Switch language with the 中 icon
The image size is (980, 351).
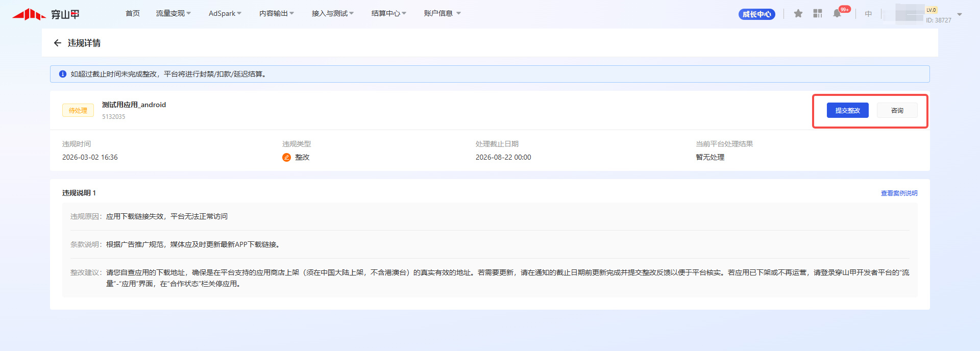(x=868, y=14)
